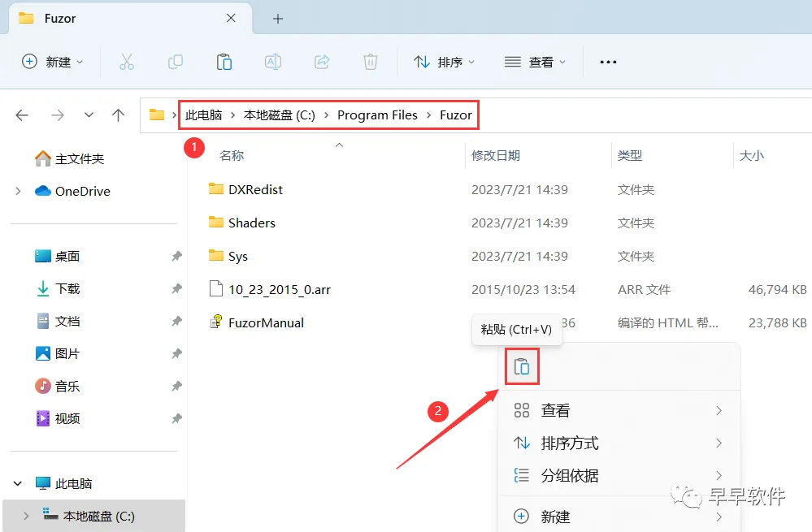Screen dimensions: 812x532
Task: Open 分组依据 submenu in context menu
Action: click(x=619, y=475)
